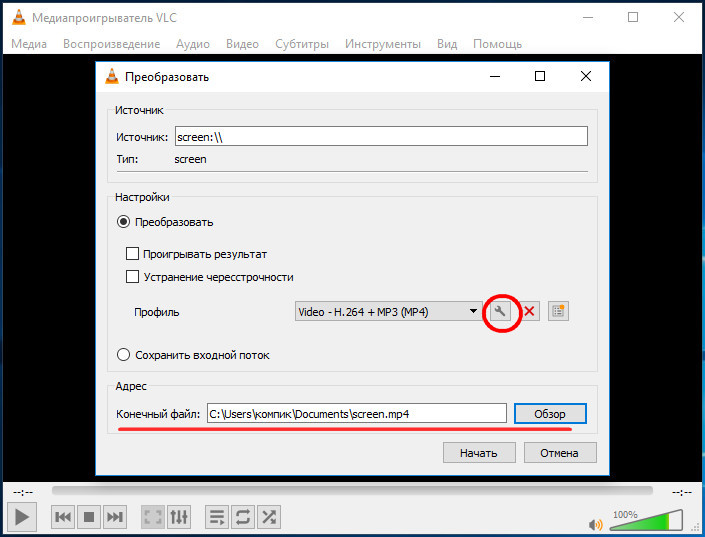The image size is (705, 537).
Task: Open the Медиа menu
Action: [x=29, y=44]
